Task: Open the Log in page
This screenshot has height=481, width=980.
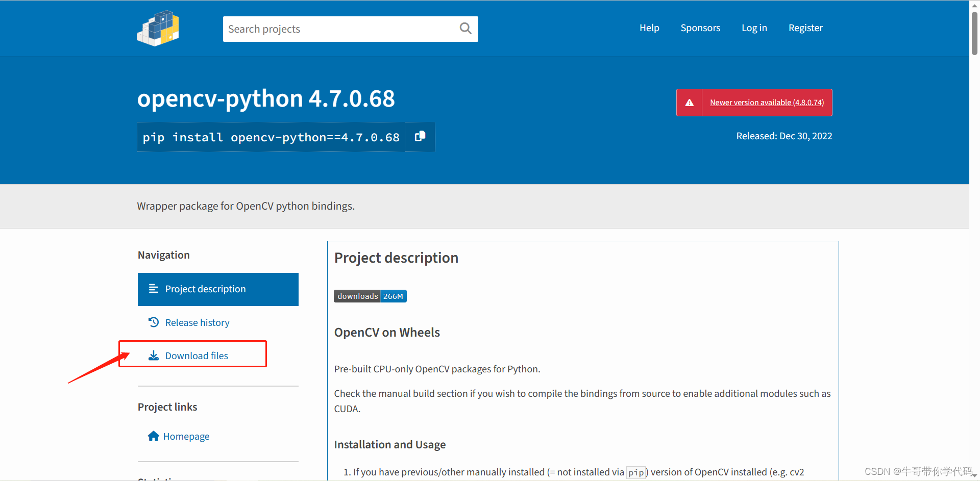Action: (754, 28)
